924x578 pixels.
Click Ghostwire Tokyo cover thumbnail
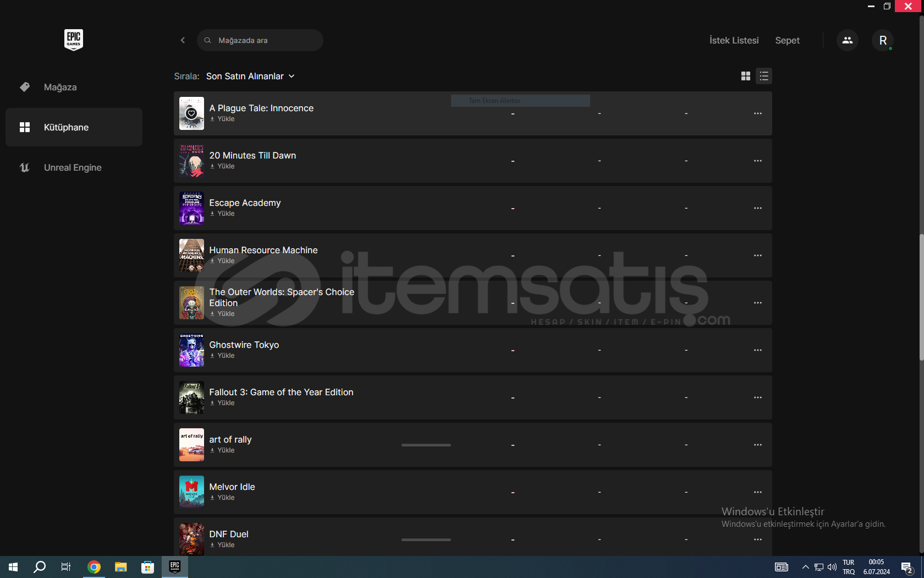click(x=191, y=350)
